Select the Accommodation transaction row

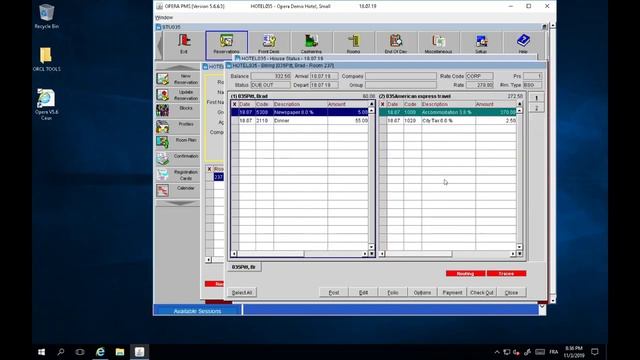[x=448, y=112]
